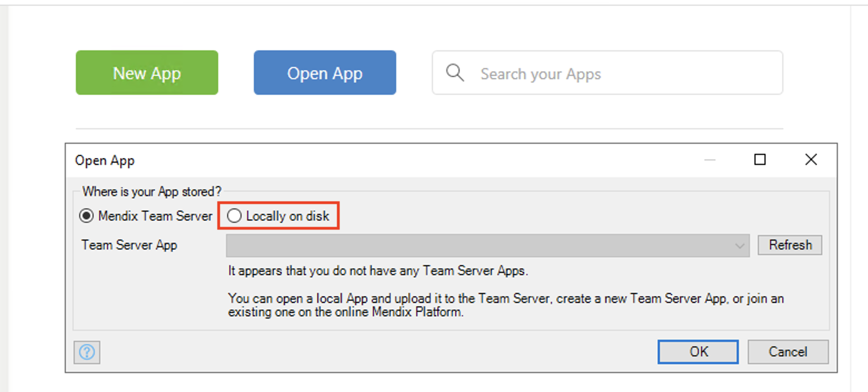
Task: Maximize the Open App dialog
Action: point(759,160)
